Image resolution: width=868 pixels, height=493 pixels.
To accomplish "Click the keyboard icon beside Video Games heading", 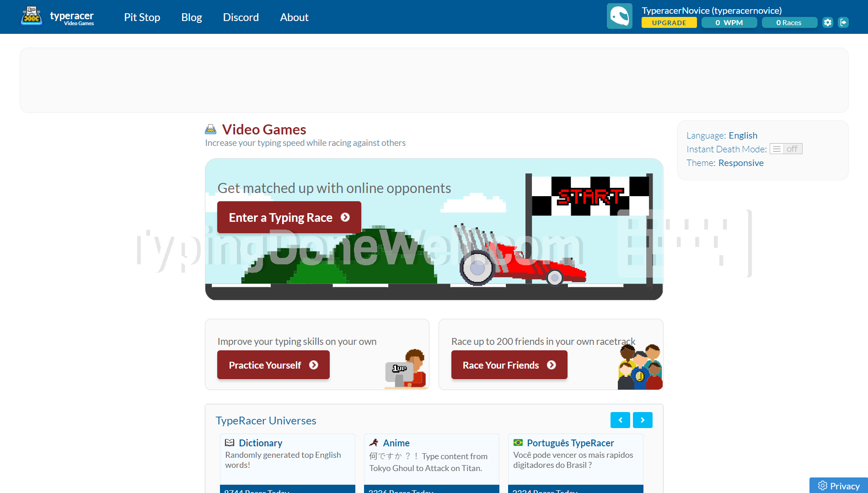I will (210, 129).
